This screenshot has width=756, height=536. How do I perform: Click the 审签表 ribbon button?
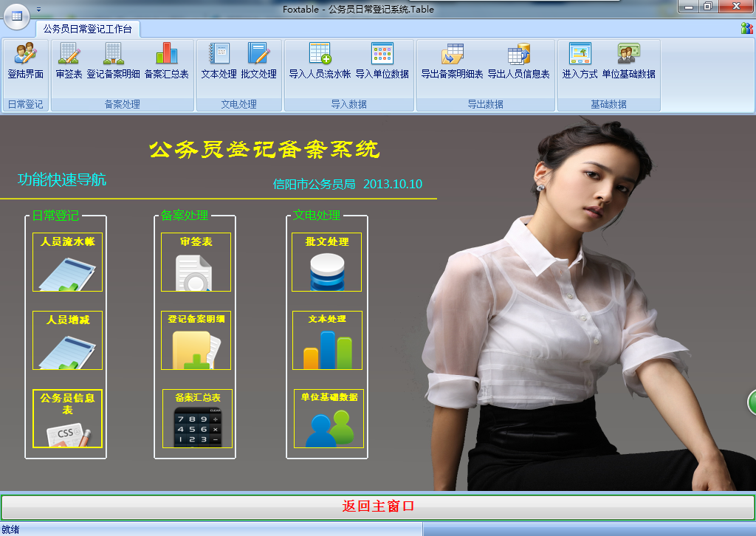(x=69, y=61)
